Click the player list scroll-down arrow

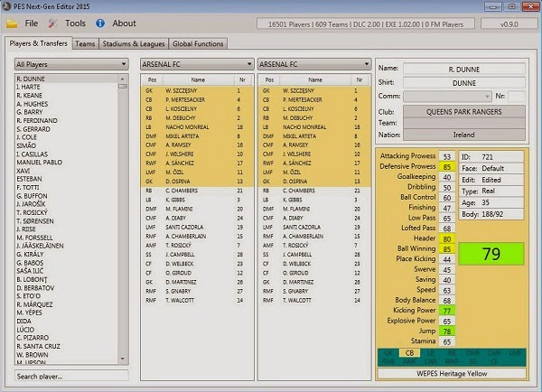pyautogui.click(x=122, y=359)
